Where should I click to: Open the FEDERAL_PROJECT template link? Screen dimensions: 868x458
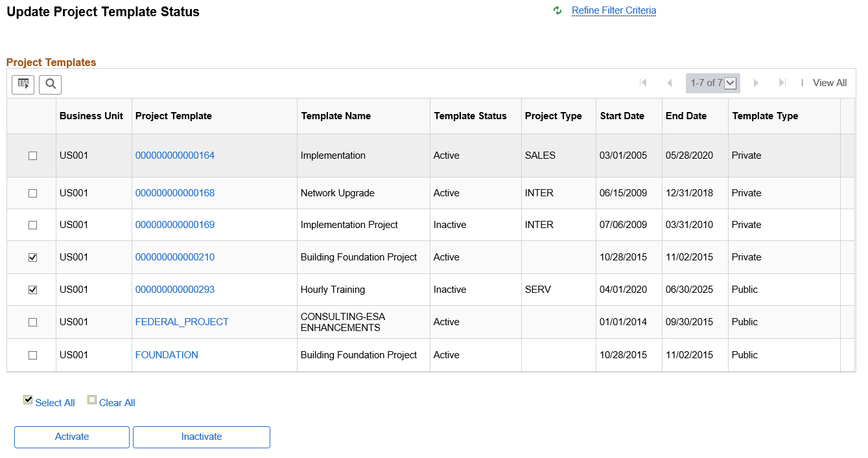click(x=182, y=321)
